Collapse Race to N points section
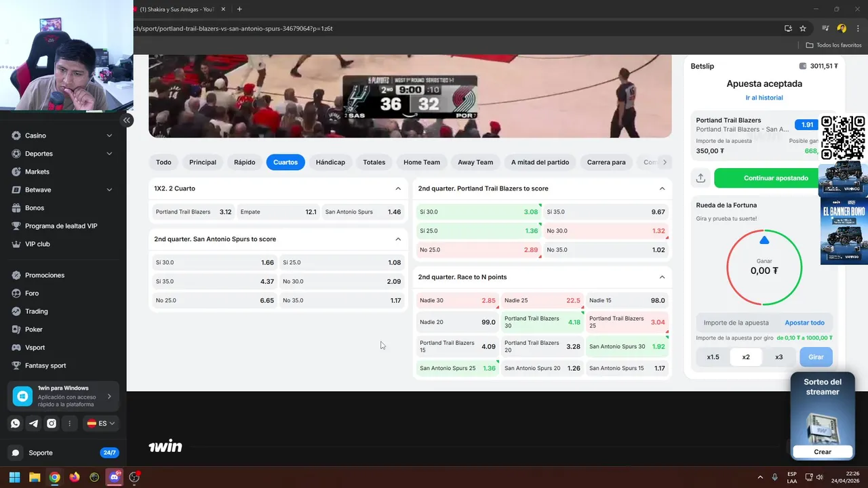This screenshot has height=488, width=868. coord(662,277)
